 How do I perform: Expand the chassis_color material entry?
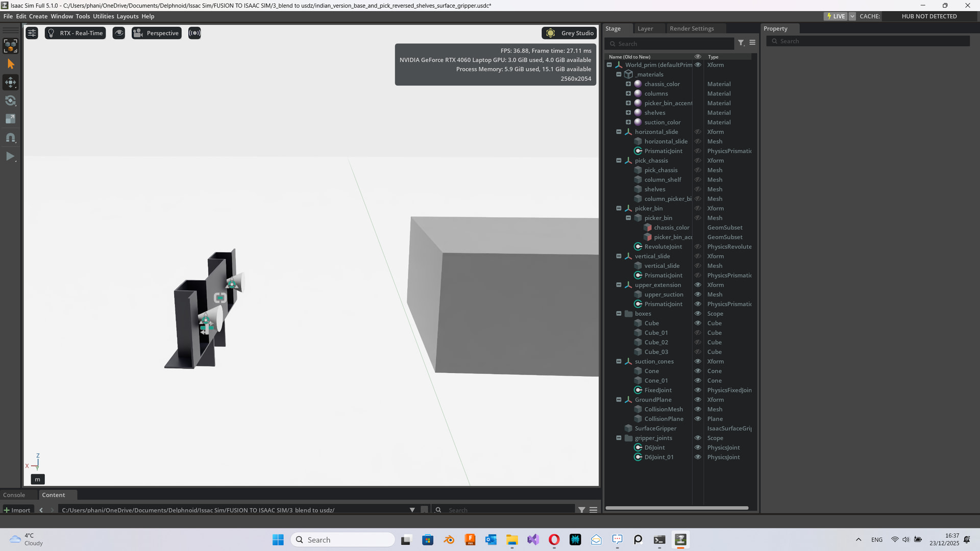[x=628, y=84]
